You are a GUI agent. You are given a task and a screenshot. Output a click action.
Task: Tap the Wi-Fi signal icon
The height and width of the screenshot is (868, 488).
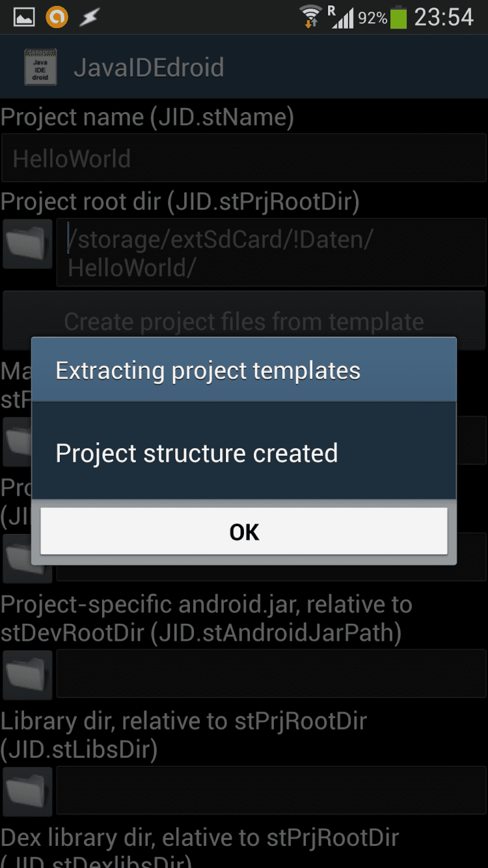click(310, 16)
